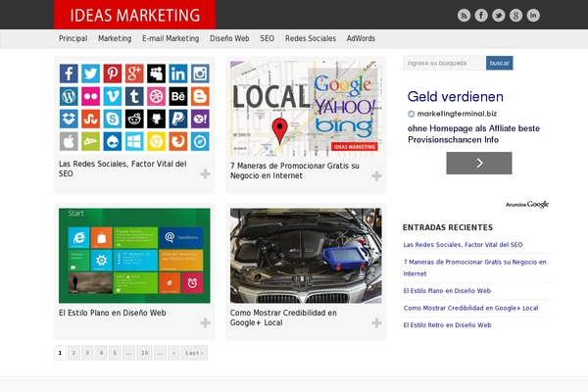
Task: Open the LinkedIn icon in header
Action: (533, 16)
